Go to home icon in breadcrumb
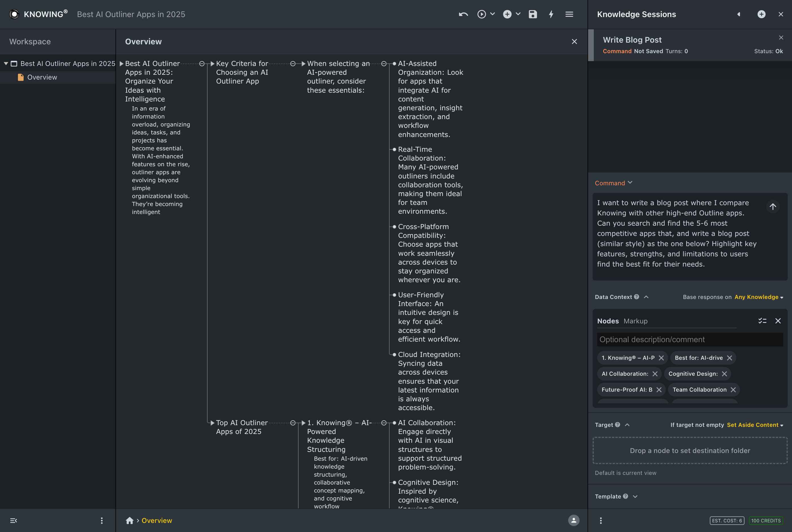Viewport: 792px width, 532px height. (x=129, y=520)
